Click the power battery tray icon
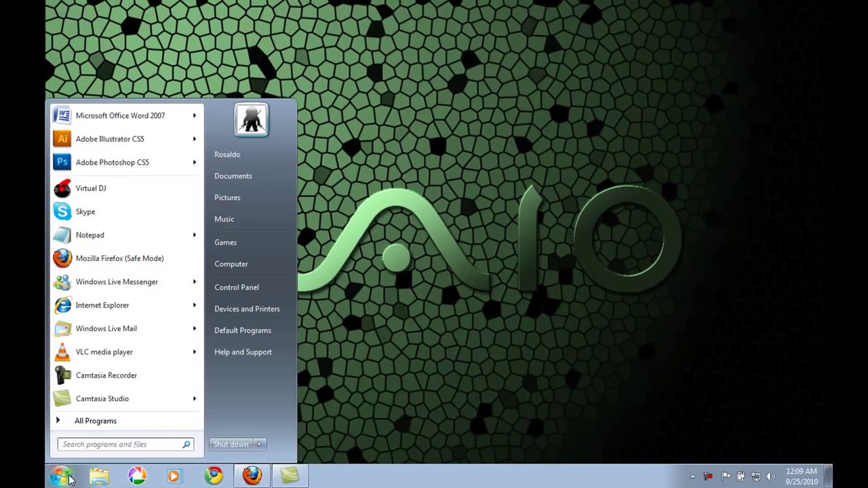The image size is (868, 488). [741, 476]
